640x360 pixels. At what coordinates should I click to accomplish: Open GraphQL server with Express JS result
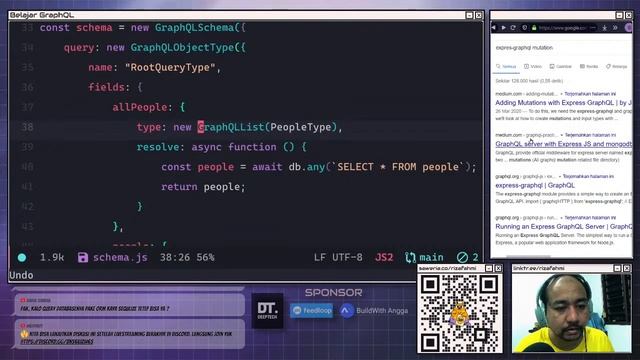coord(563,144)
